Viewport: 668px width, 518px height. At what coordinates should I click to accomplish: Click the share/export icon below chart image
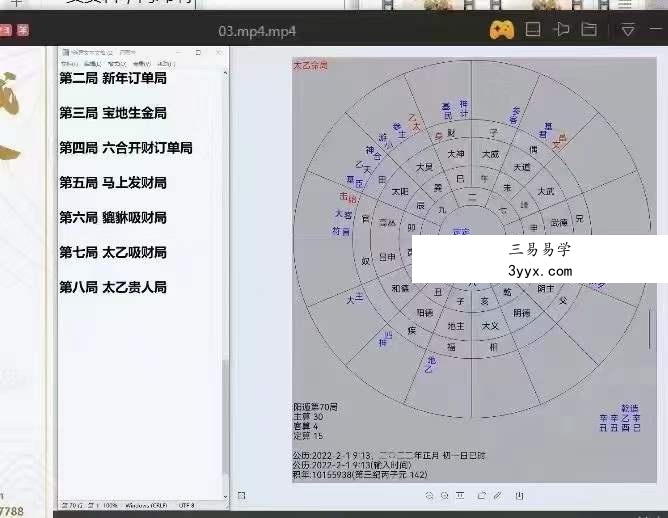point(519,495)
